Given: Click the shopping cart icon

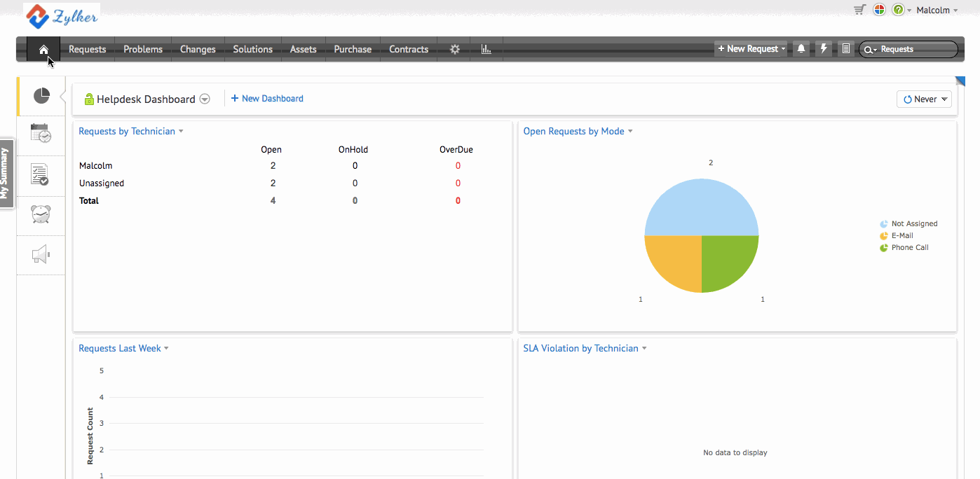Looking at the screenshot, I should point(859,10).
